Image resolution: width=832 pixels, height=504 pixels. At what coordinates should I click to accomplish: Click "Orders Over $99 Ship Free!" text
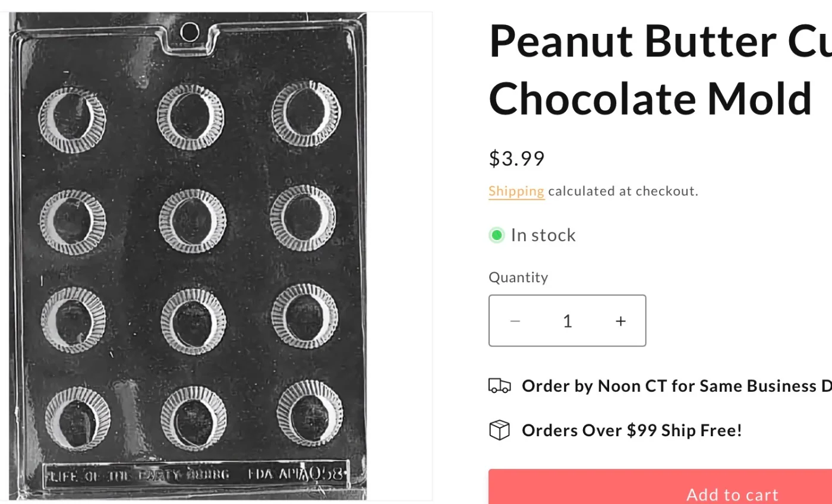click(632, 430)
